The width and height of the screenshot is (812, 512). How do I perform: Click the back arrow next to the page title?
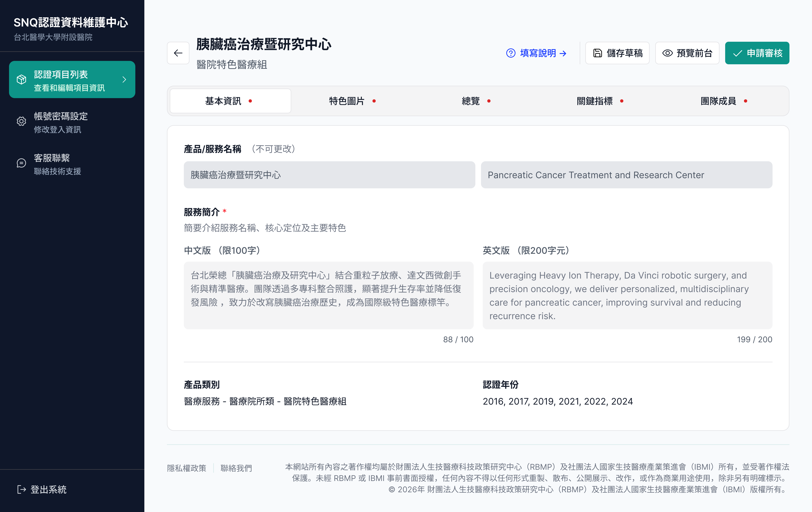178,53
